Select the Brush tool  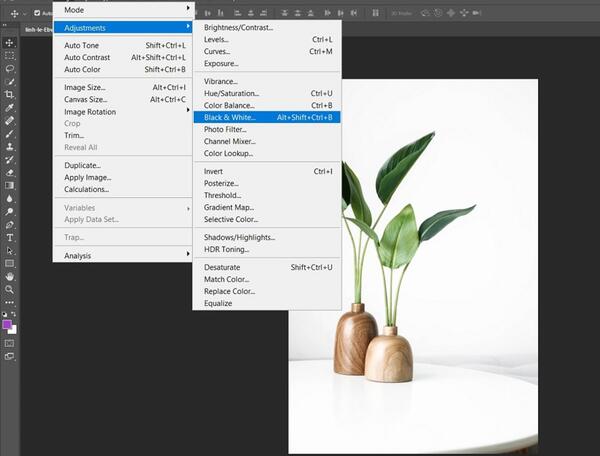pos(10,134)
